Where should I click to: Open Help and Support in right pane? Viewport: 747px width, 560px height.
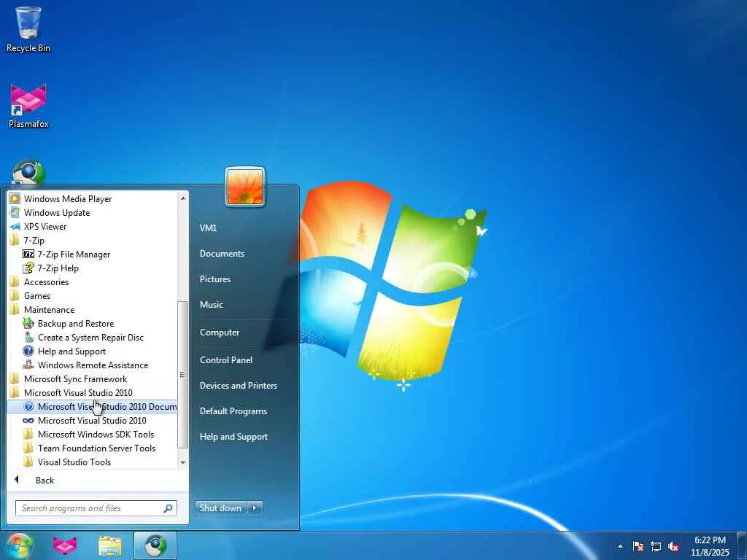[x=233, y=437]
